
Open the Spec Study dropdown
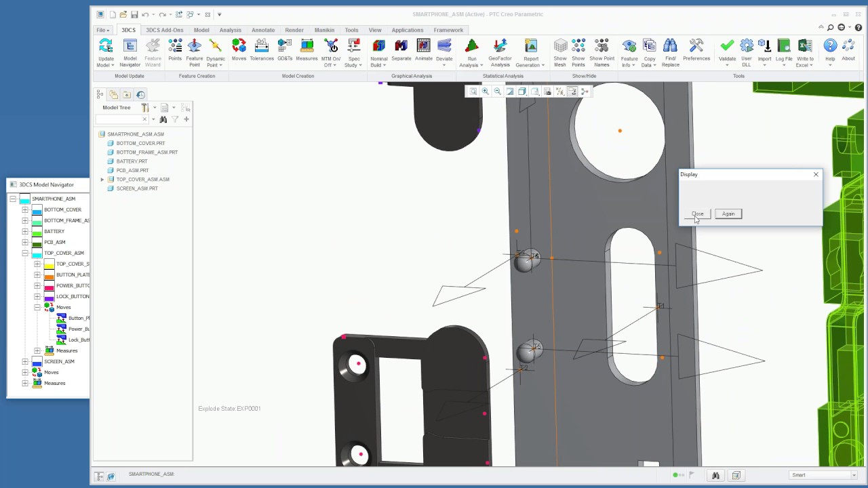(360, 65)
